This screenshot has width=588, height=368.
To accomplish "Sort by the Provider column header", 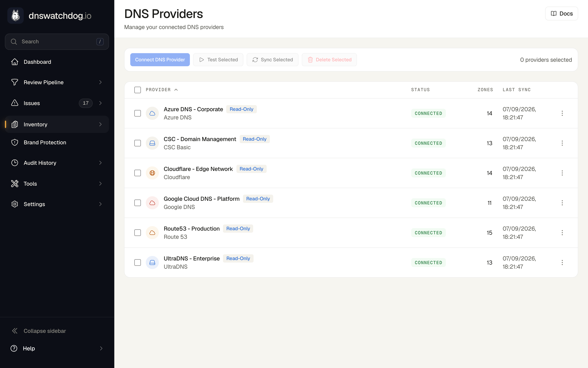I will tap(162, 90).
